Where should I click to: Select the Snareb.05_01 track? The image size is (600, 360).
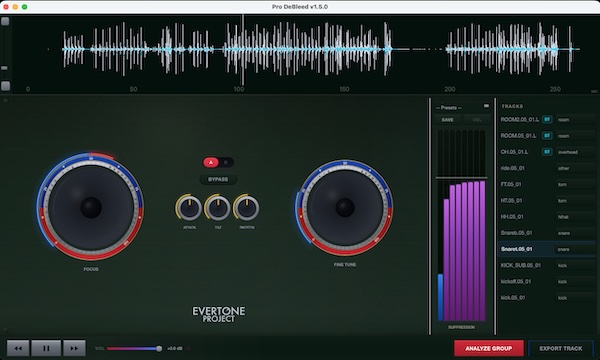(x=517, y=233)
